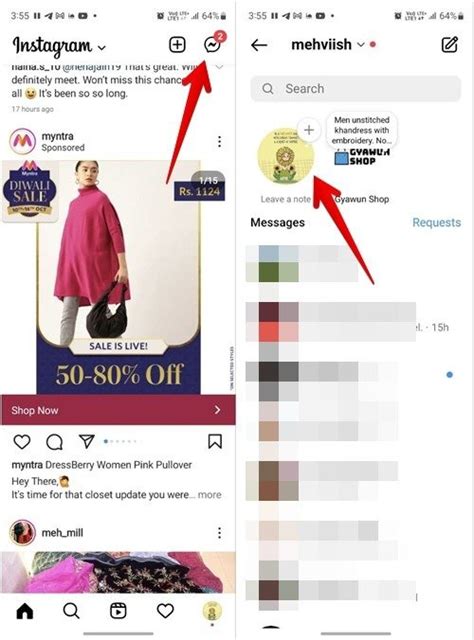This screenshot has height=640, width=474.
Task: Bookmark the myntra sponsored post
Action: click(215, 441)
